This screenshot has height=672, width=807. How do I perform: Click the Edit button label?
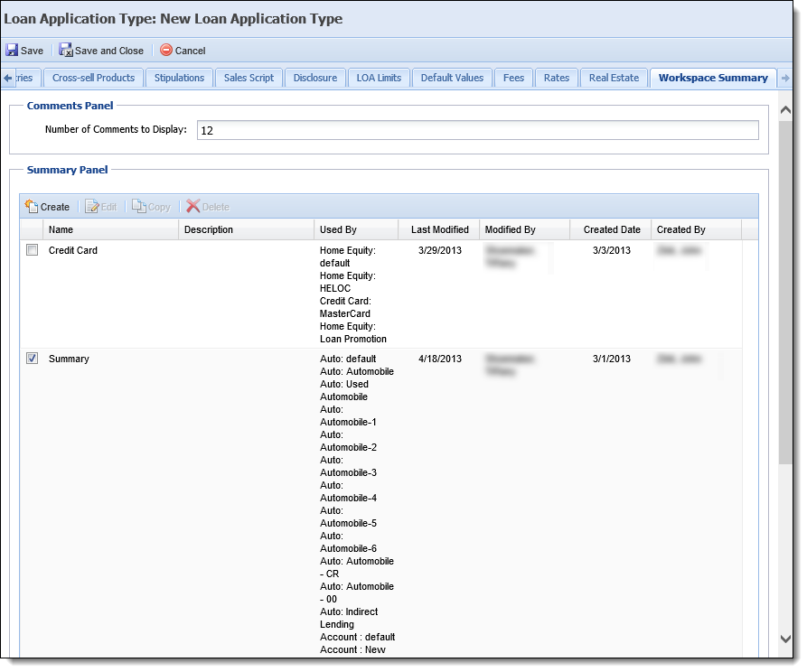[x=108, y=207]
